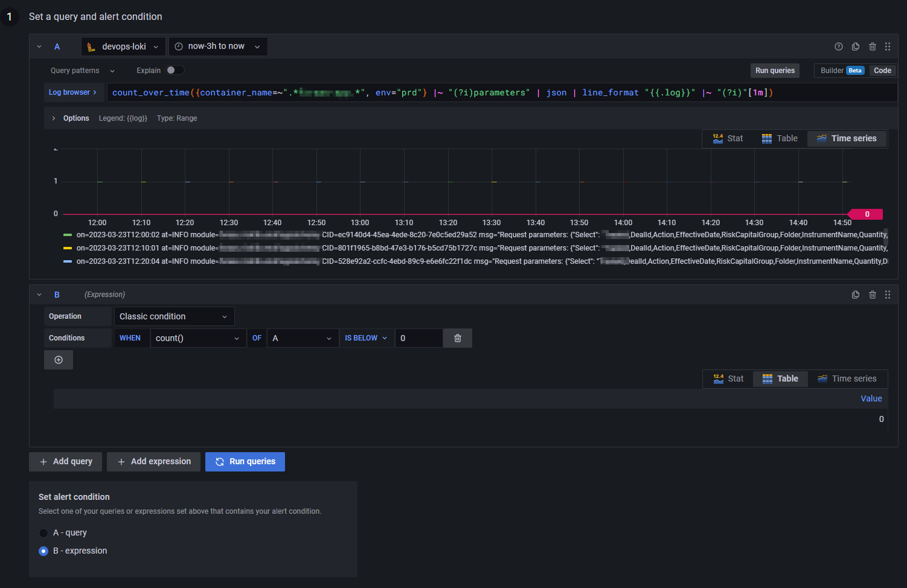Click the 'Legend: {{log}}' option text
The image size is (907, 588).
pos(123,118)
